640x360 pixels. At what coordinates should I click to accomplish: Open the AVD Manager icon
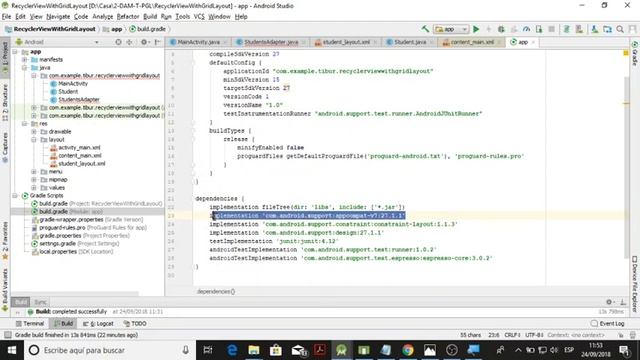(x=579, y=29)
